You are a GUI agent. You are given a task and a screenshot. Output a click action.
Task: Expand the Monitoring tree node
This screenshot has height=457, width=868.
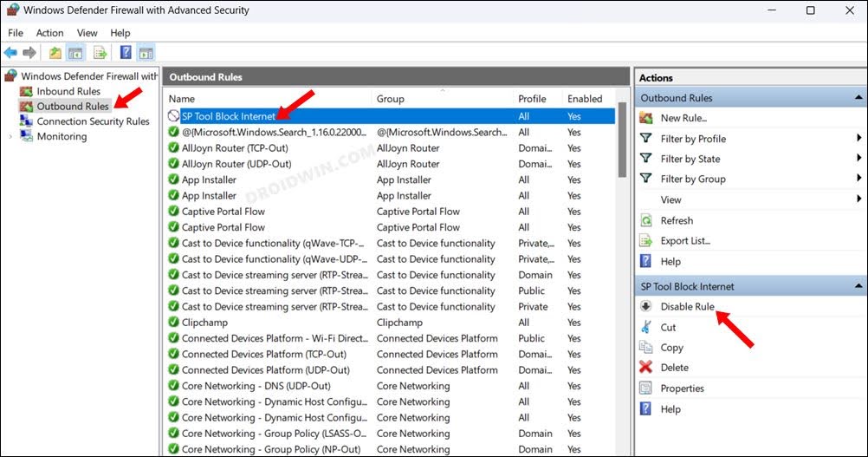pyautogui.click(x=10, y=136)
